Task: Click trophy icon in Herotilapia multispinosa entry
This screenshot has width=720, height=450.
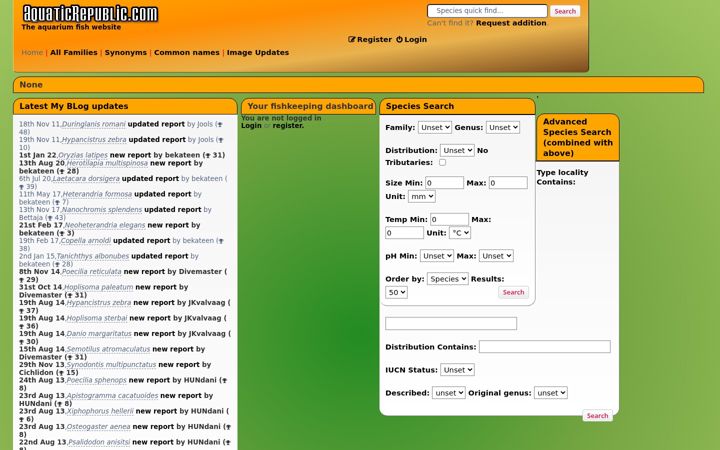Action: tap(62, 171)
